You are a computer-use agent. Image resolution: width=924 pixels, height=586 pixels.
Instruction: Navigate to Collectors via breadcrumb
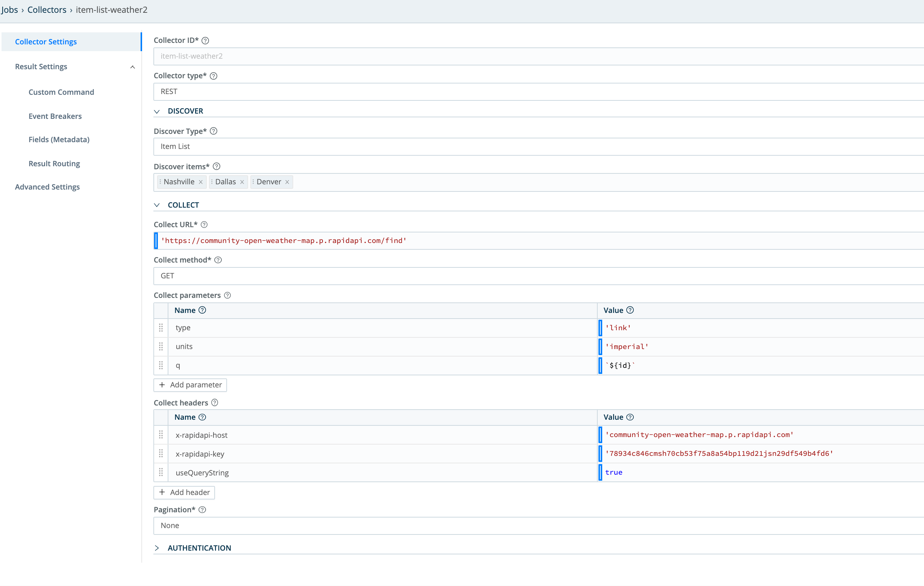pos(47,10)
